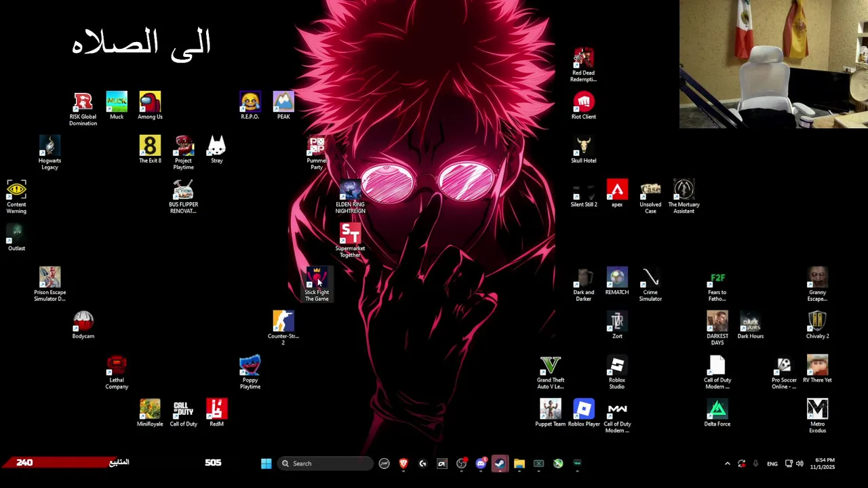Launch the Muck desktop shortcut
This screenshot has height=488, width=868.
tap(117, 106)
